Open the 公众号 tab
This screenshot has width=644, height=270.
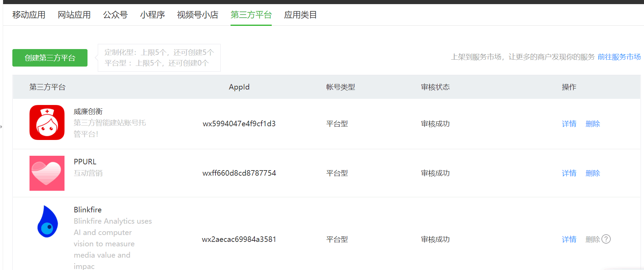(x=115, y=15)
